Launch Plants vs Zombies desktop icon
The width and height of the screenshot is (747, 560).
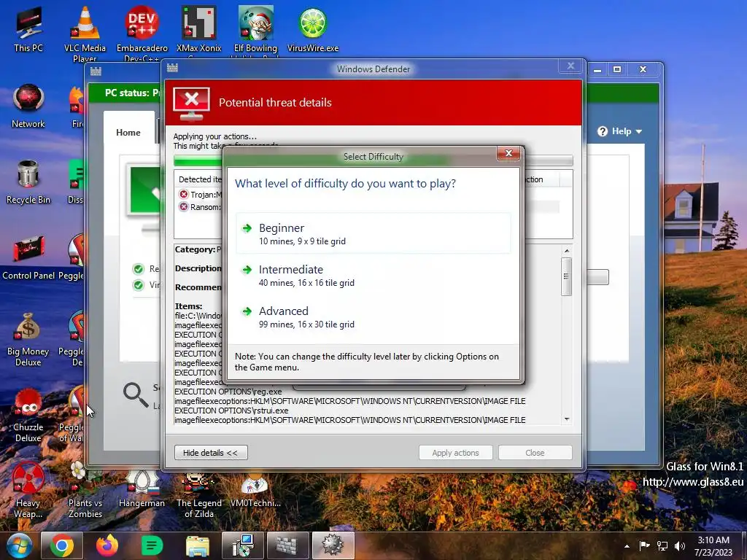tap(85, 491)
